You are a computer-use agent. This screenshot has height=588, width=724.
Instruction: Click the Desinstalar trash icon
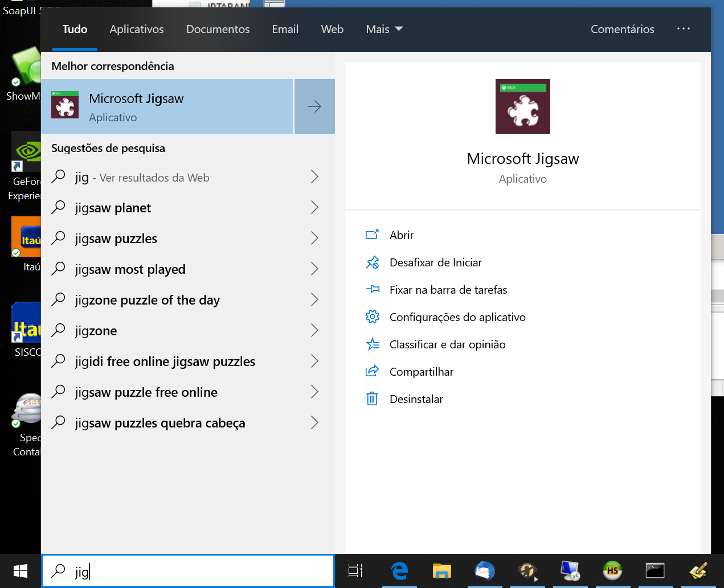point(372,398)
